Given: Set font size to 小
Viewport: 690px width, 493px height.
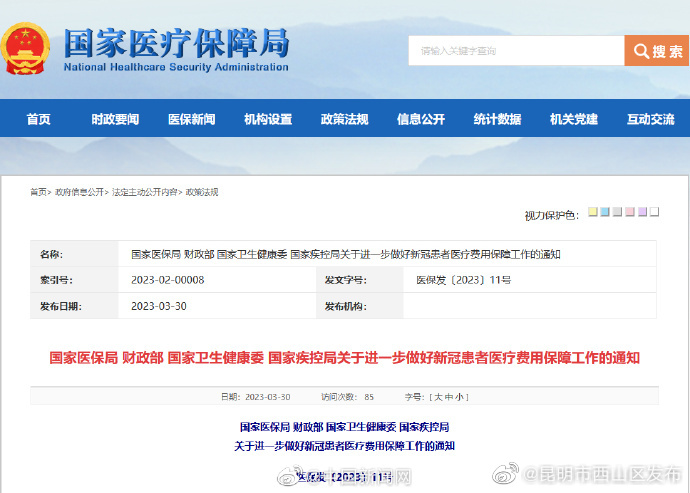Looking at the screenshot, I should [x=459, y=397].
